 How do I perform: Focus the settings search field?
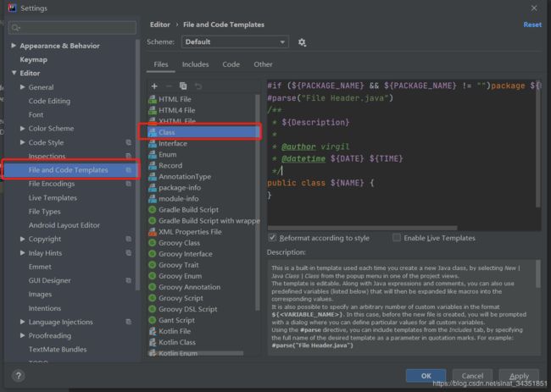pyautogui.click(x=72, y=27)
